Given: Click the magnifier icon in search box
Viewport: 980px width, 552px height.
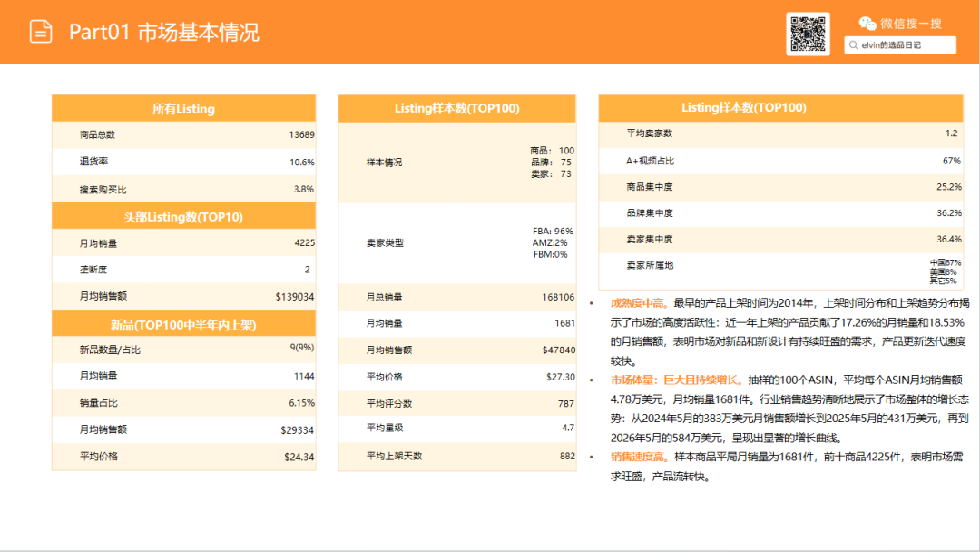Looking at the screenshot, I should [853, 45].
